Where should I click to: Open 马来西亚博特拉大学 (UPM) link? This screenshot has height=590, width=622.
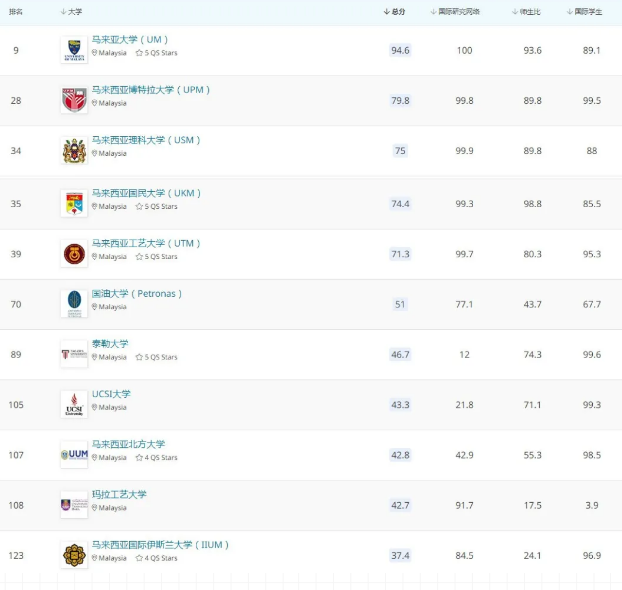click(151, 90)
